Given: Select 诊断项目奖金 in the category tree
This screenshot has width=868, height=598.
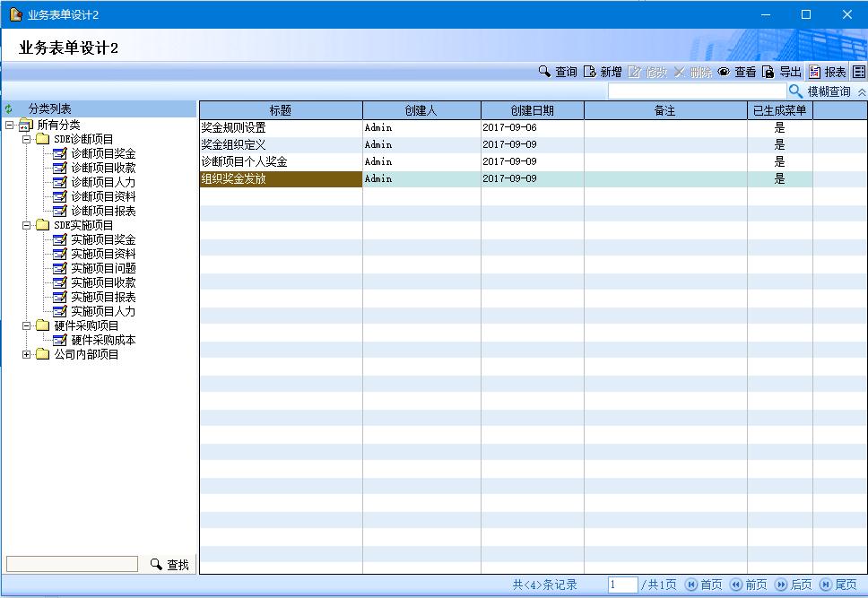Looking at the screenshot, I should click(x=103, y=153).
